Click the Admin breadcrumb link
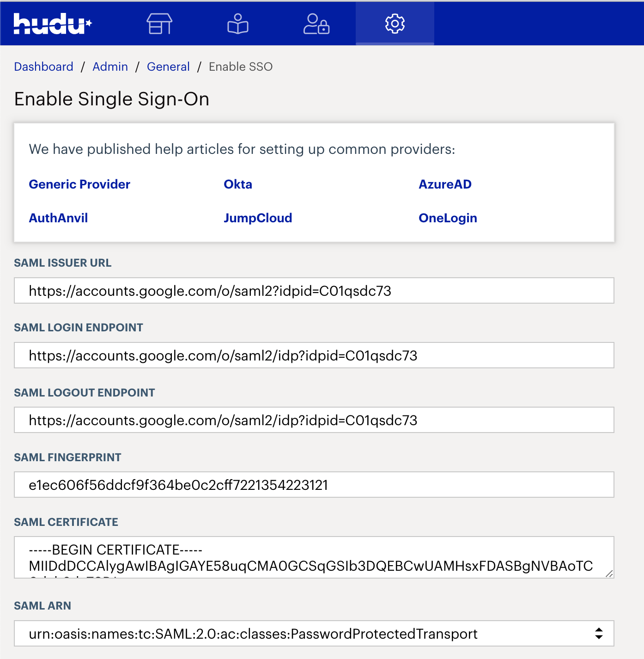This screenshot has height=659, width=644. tap(110, 67)
